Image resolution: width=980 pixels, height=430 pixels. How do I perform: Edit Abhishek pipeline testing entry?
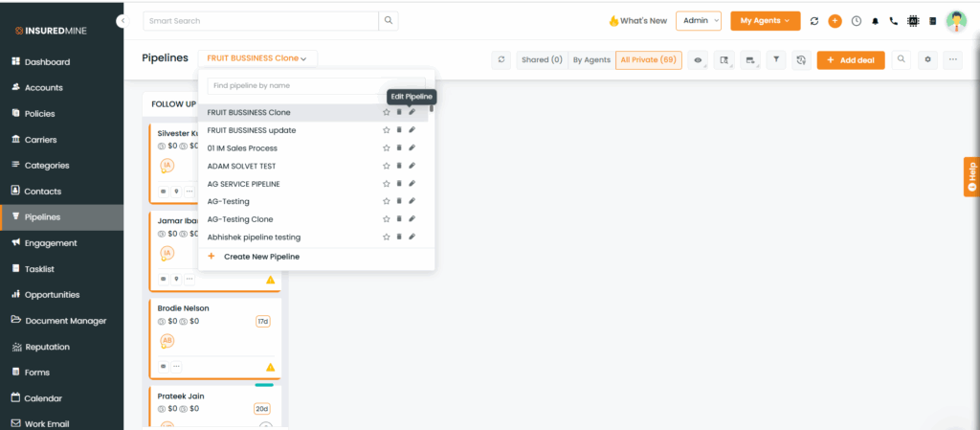pos(412,237)
